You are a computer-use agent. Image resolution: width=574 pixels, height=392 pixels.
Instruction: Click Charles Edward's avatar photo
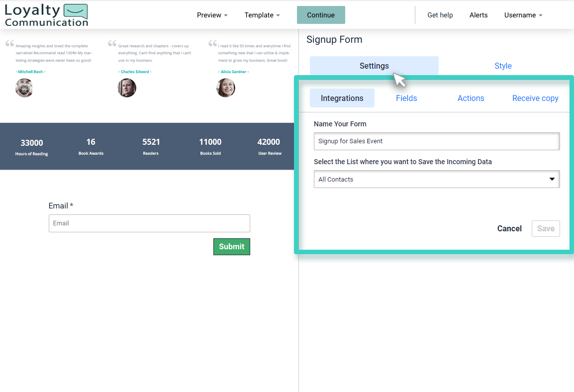click(127, 88)
